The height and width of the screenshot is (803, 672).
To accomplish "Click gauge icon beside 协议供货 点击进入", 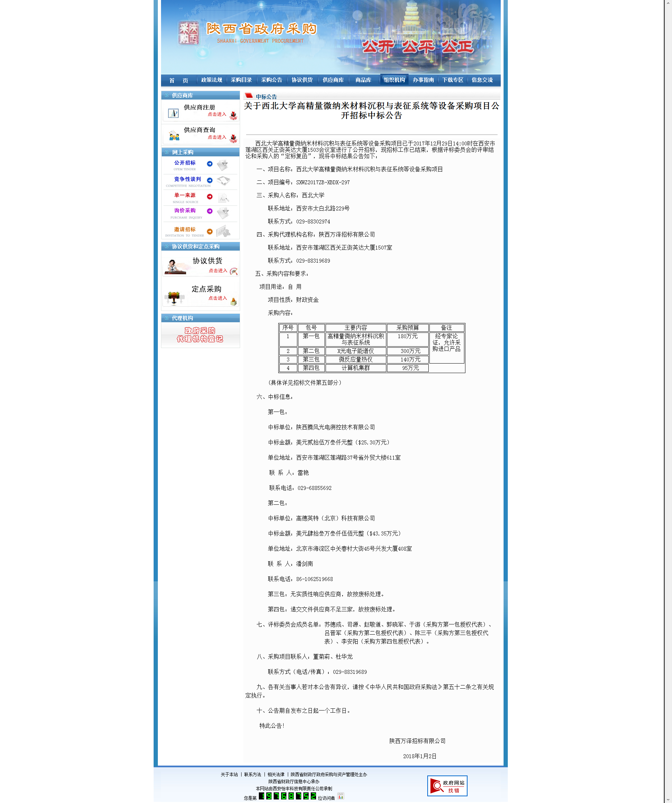I will pos(234,271).
